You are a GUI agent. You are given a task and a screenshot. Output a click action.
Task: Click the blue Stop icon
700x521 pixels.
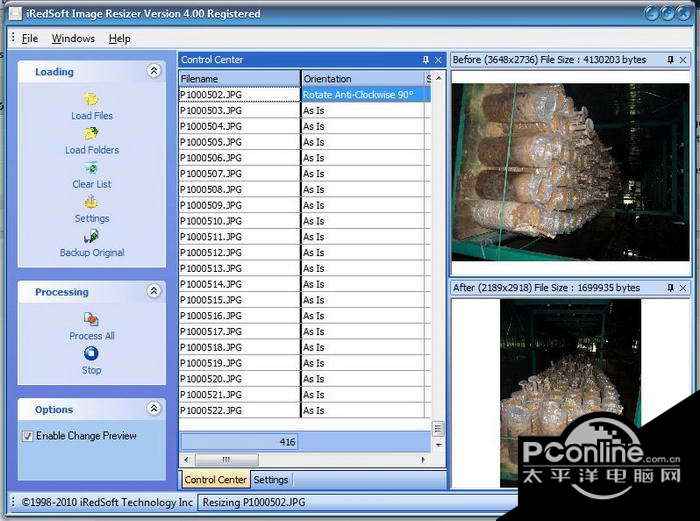[91, 354]
